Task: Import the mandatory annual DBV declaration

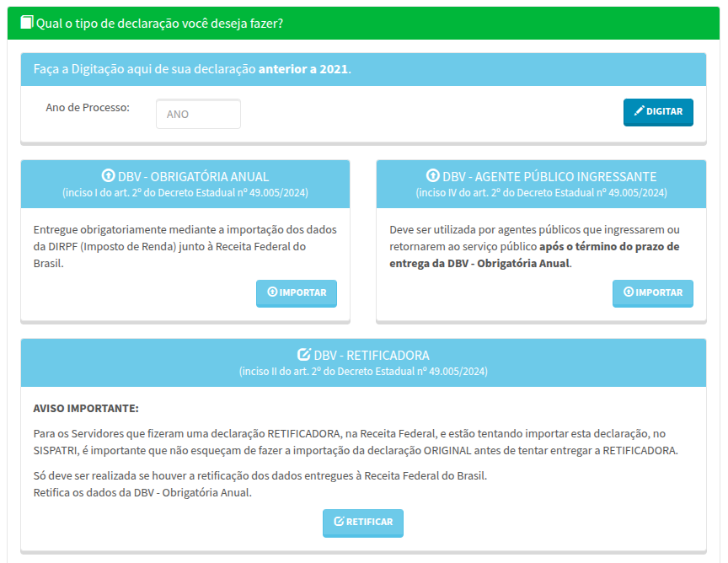Action: [297, 293]
